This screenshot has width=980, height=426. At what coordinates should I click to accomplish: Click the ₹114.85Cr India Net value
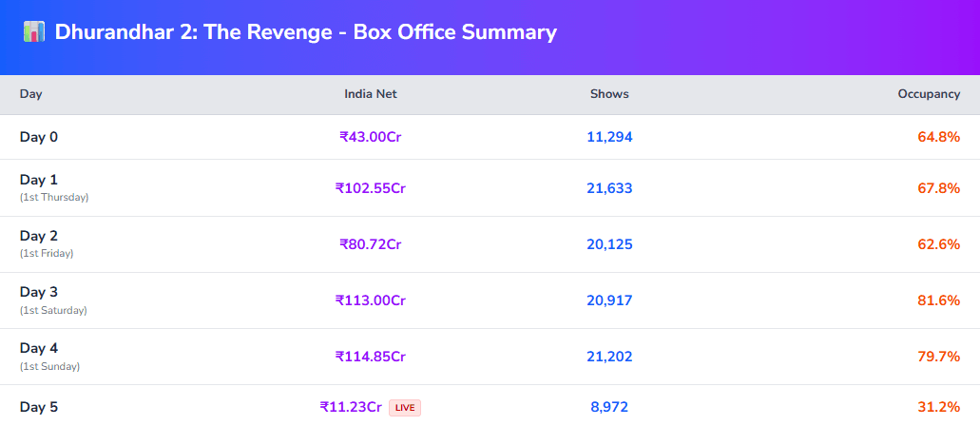coord(371,357)
